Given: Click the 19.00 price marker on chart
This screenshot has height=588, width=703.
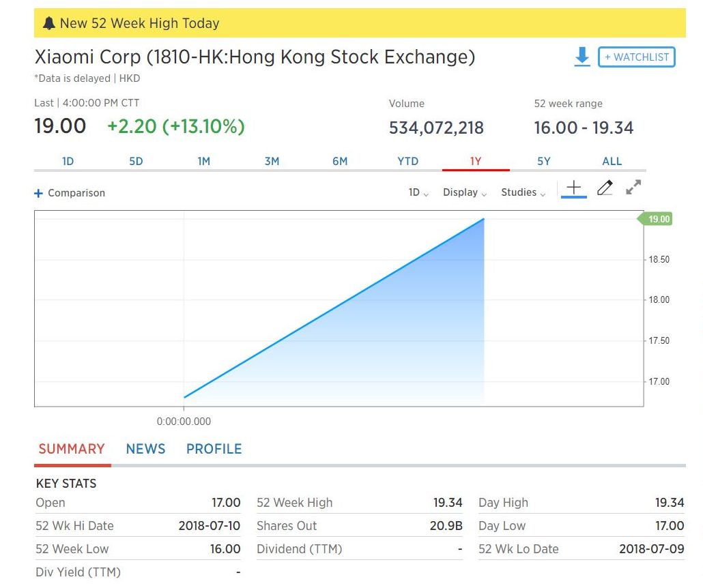Looking at the screenshot, I should point(657,219).
